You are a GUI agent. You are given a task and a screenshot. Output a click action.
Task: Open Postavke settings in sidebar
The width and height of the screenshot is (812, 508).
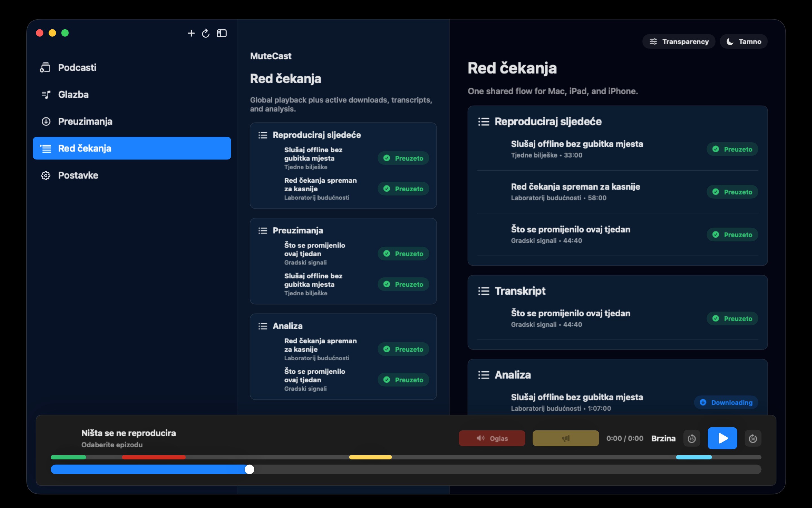pos(132,175)
